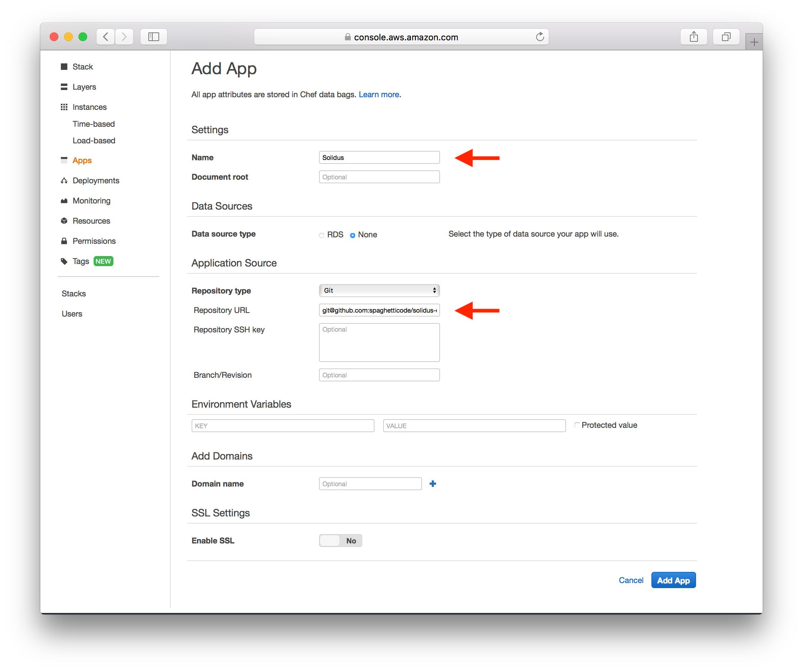Focus the Branch/Revision input field
Viewport: 803px width, 672px height.
coord(379,375)
